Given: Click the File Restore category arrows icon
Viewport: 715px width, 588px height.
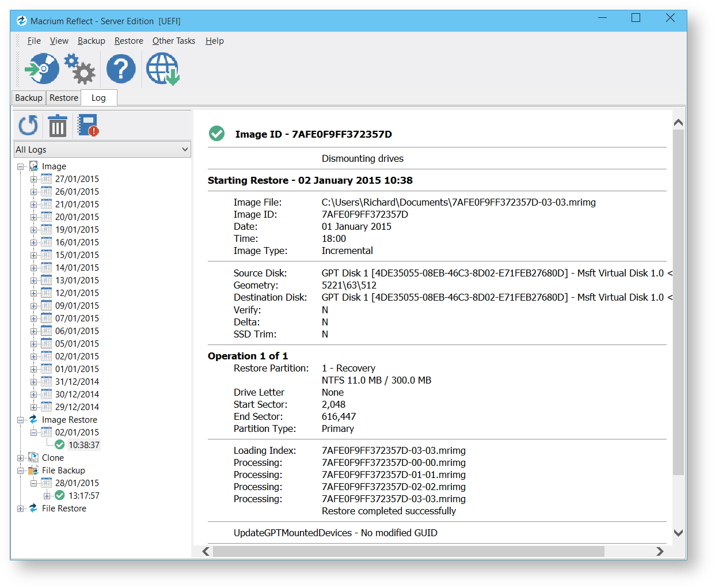Looking at the screenshot, I should 33,508.
